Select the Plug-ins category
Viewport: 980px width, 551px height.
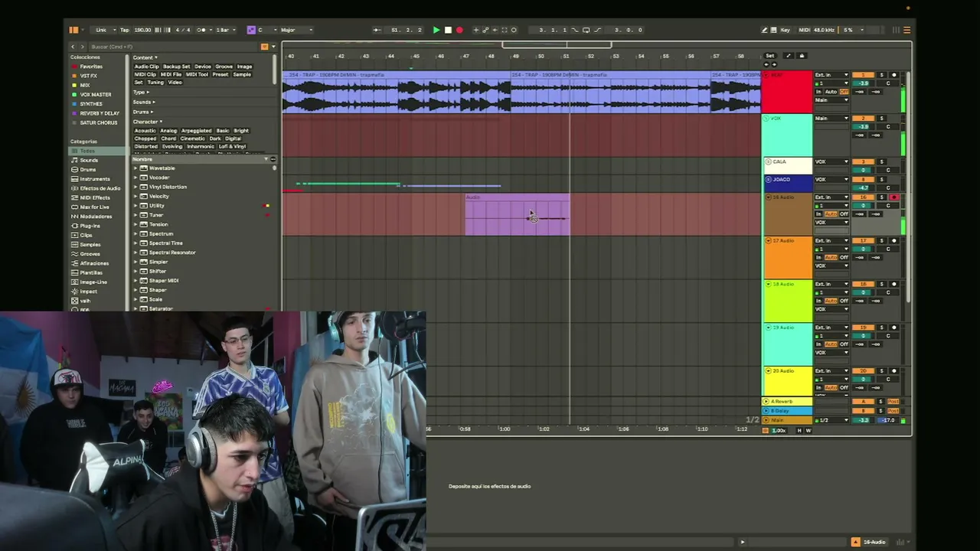[x=90, y=226]
